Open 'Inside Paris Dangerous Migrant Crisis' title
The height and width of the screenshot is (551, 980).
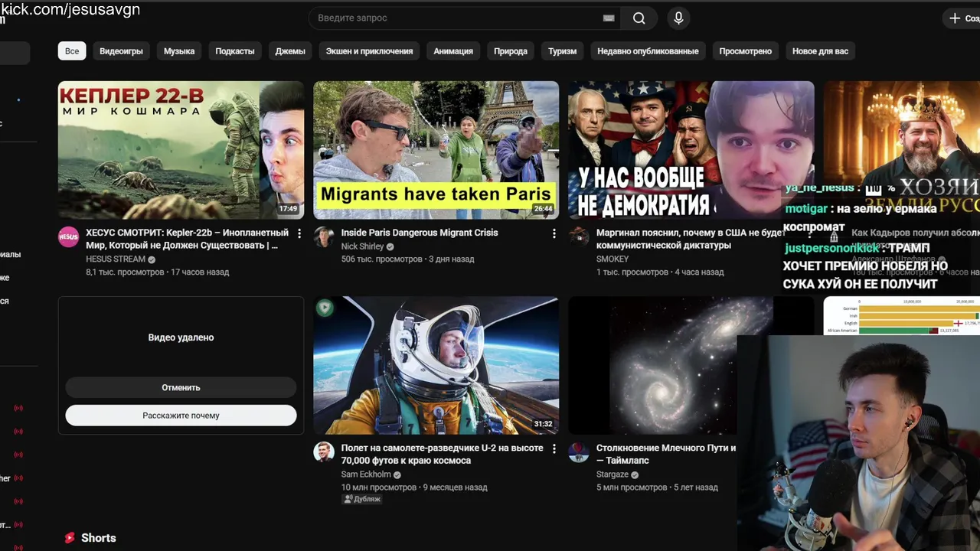pos(420,233)
